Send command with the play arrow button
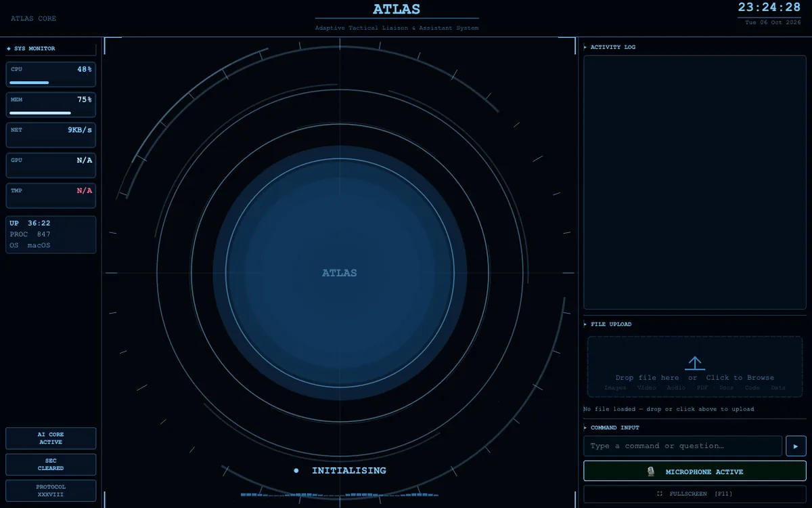Viewport: 812px width, 508px height. click(x=796, y=446)
